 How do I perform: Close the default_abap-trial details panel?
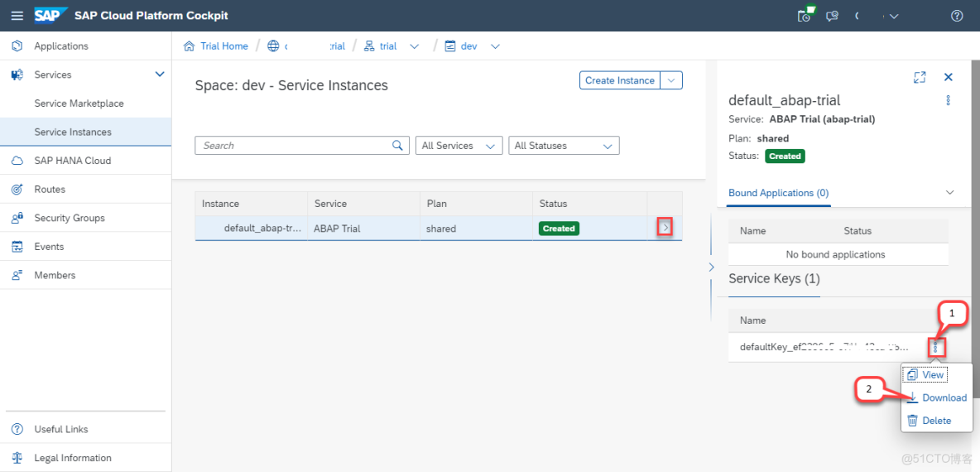pyautogui.click(x=949, y=77)
